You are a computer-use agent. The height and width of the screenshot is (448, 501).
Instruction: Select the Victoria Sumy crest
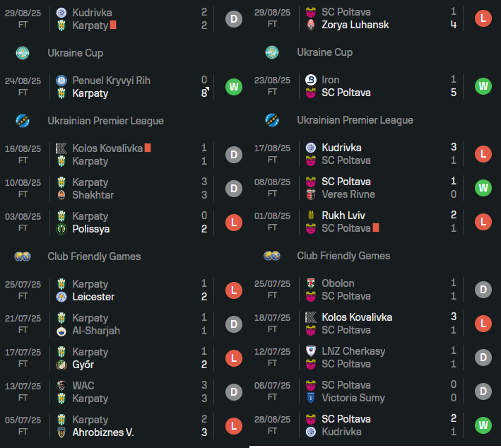coord(311,398)
